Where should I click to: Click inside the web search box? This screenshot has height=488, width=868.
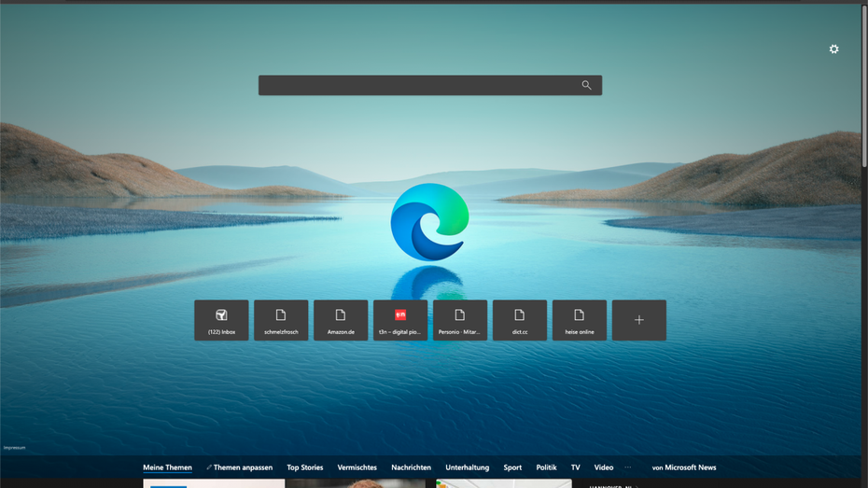[x=420, y=85]
